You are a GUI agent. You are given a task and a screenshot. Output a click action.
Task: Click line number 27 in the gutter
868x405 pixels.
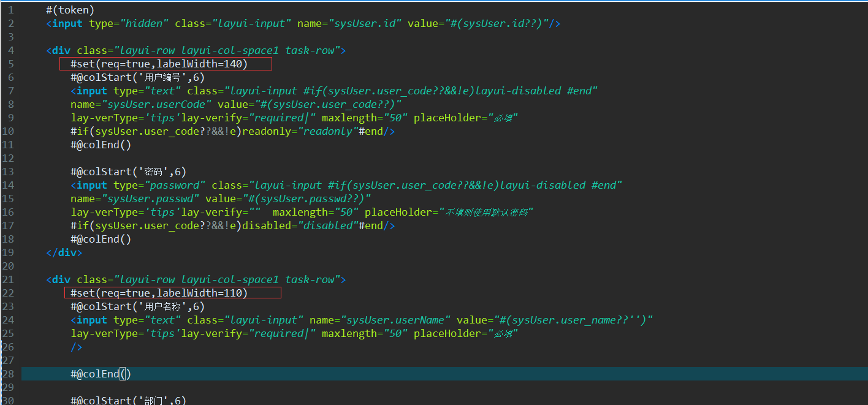[8, 360]
